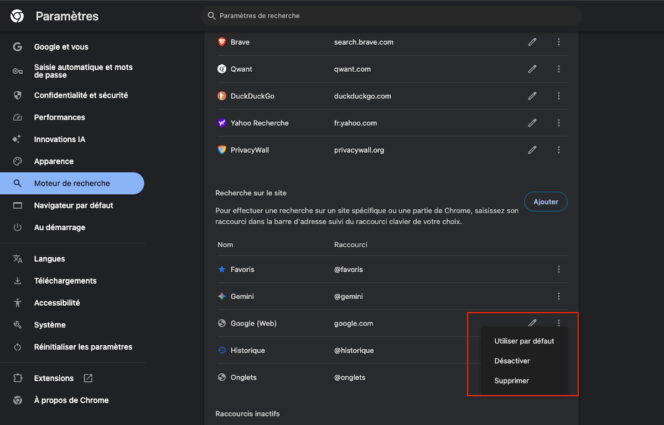Click the qwant.com shortcut text
Screen dimensions: 664x425
pos(352,69)
